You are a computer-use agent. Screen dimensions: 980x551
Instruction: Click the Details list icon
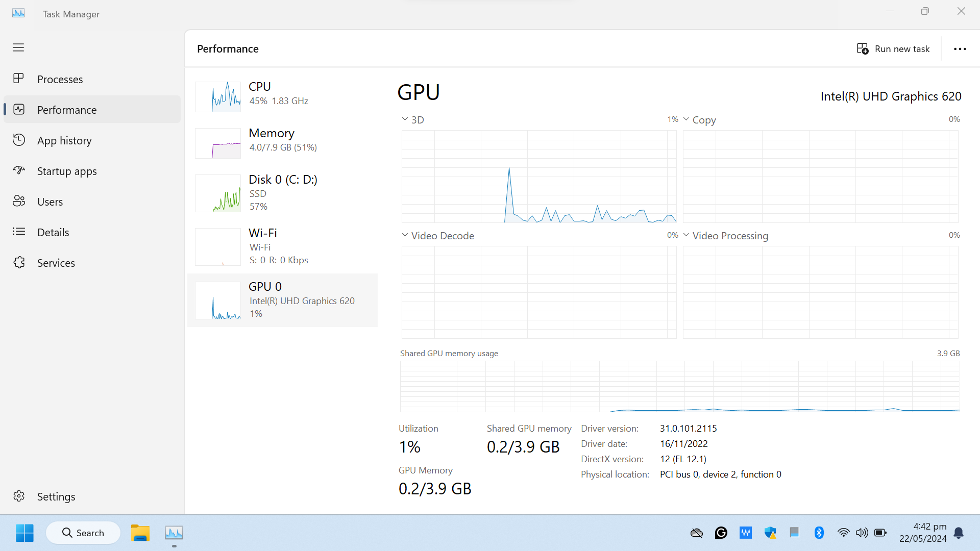tap(18, 232)
